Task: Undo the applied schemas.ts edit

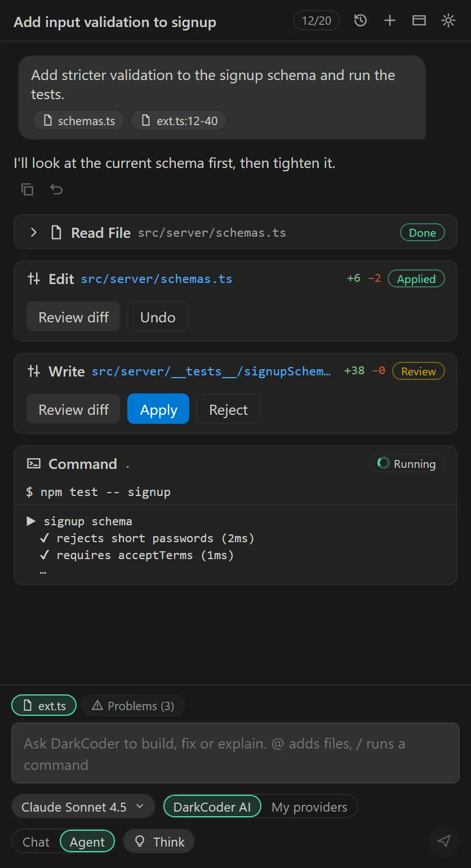Action: (x=158, y=317)
